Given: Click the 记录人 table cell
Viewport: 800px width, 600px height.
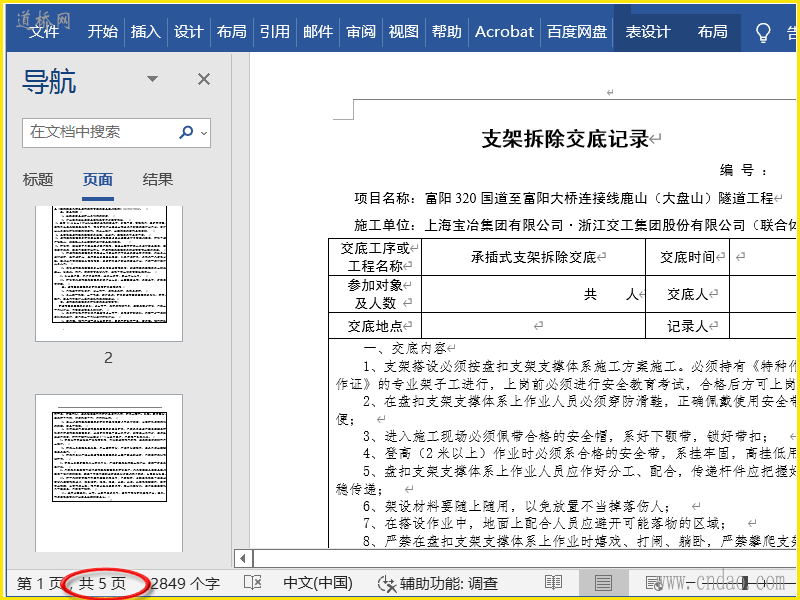Looking at the screenshot, I should pos(688,326).
